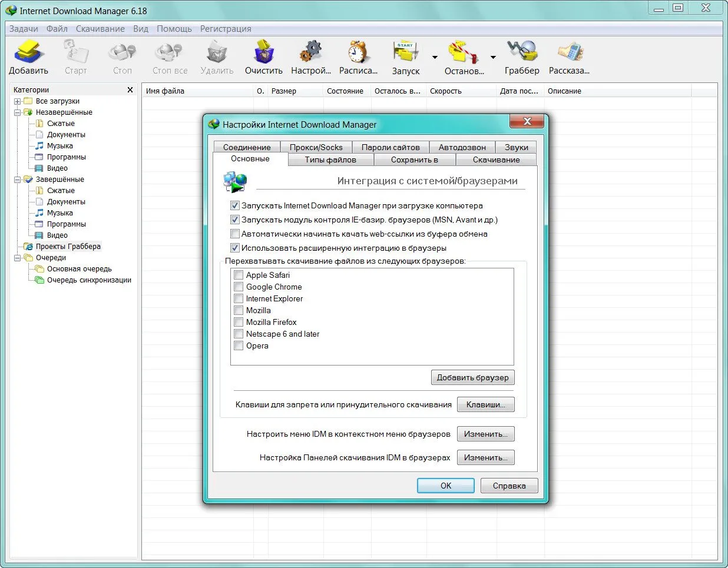Screen dimensions: 728x568
Task: Click the Запуск queue toolbar icon
Action: point(406,52)
